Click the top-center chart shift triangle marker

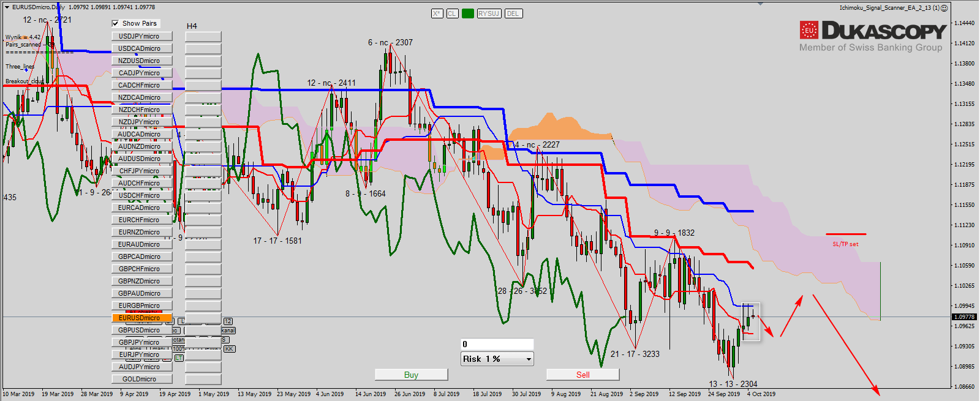click(x=760, y=4)
